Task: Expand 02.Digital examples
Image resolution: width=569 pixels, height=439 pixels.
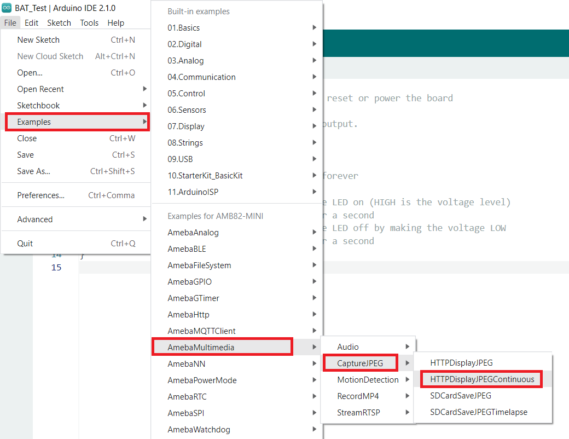Action: pyautogui.click(x=237, y=44)
